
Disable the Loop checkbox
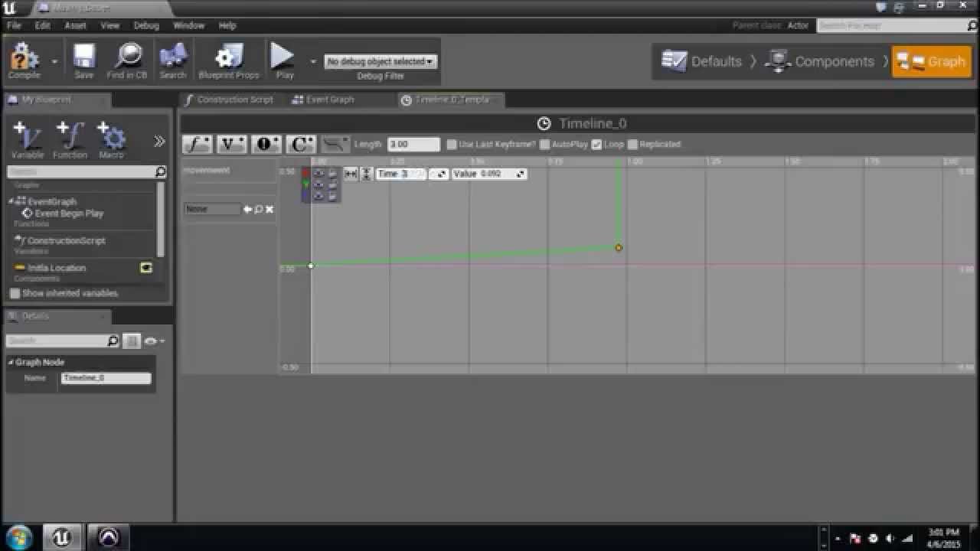click(x=597, y=144)
